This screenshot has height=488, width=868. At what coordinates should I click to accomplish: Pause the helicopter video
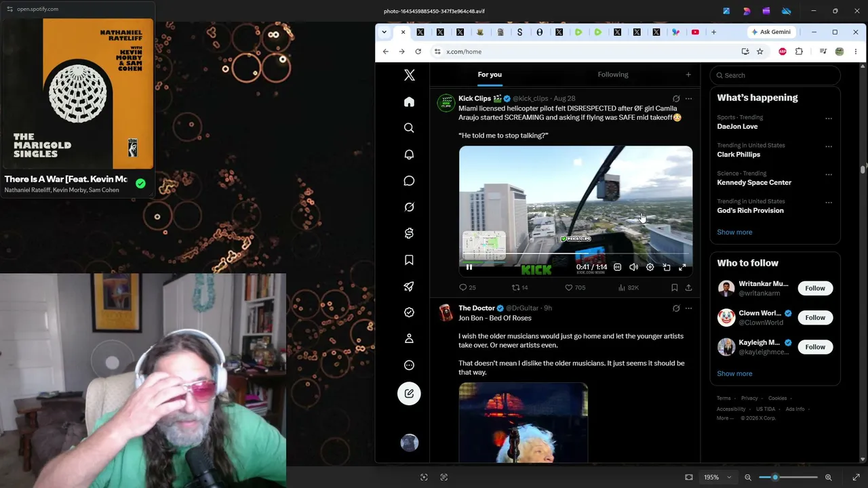pos(469,267)
